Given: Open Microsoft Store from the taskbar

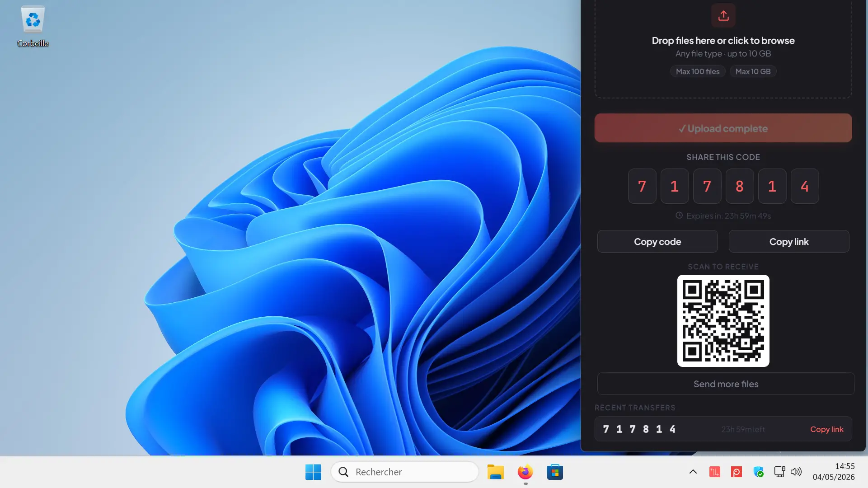Looking at the screenshot, I should coord(555,472).
